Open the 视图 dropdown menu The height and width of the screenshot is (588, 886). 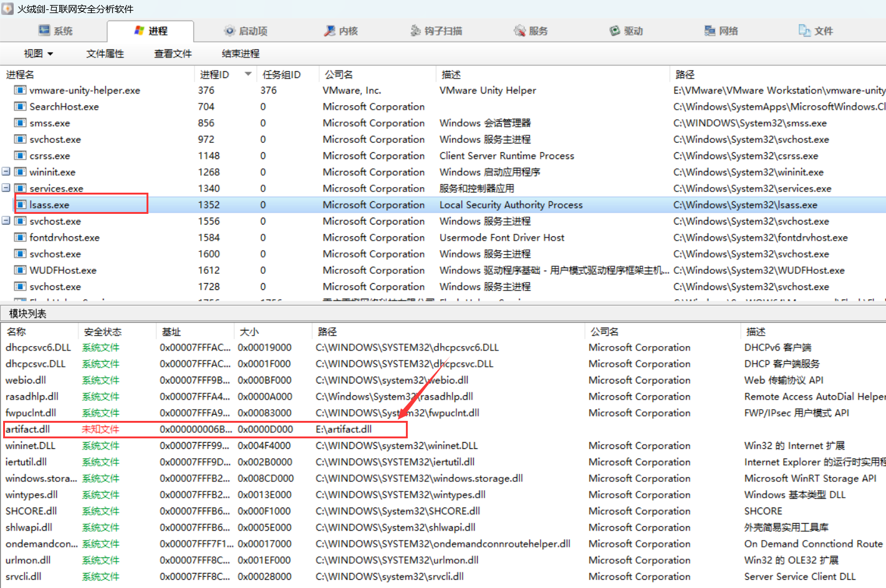pos(38,54)
